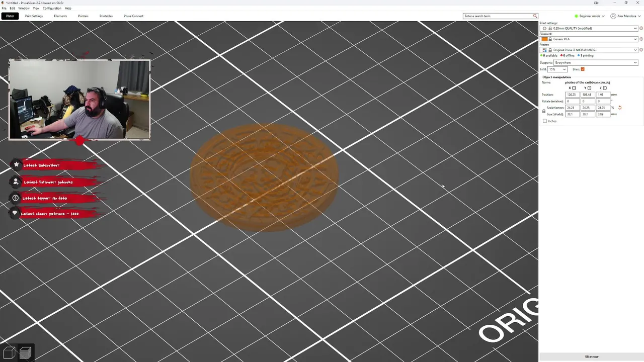Open the Beginner mode dropdown
644x362 pixels.
click(x=590, y=16)
